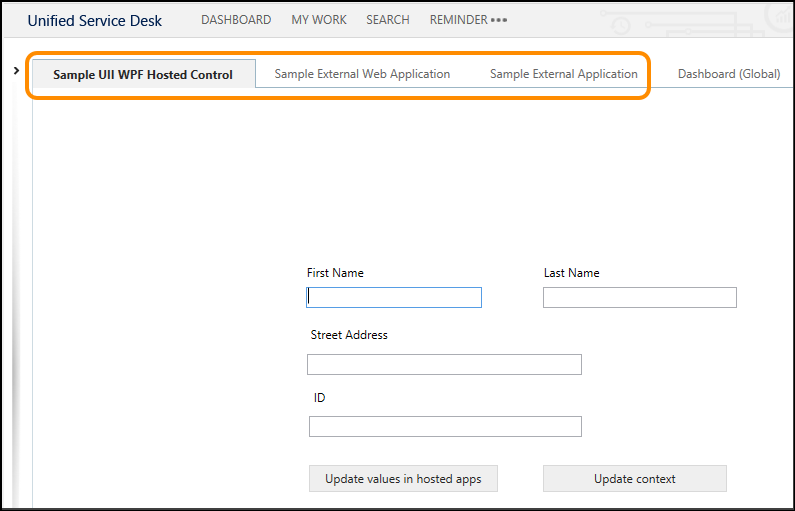
Task: Select the REMINDER toolbar item
Action: 458,20
